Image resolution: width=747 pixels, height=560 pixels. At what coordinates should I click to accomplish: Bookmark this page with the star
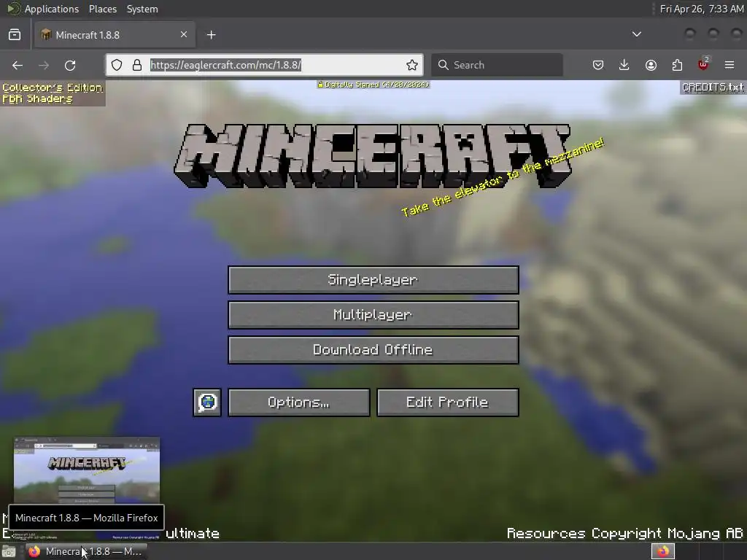(x=412, y=65)
